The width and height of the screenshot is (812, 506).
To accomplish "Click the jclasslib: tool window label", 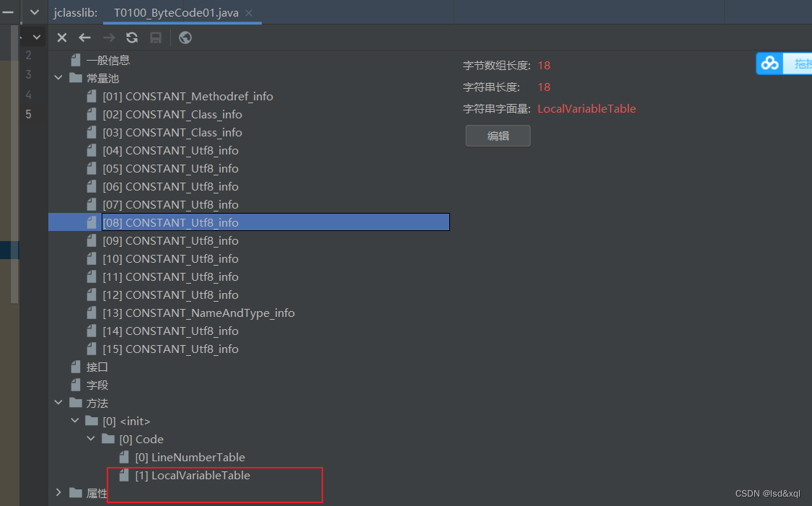I will coord(76,12).
